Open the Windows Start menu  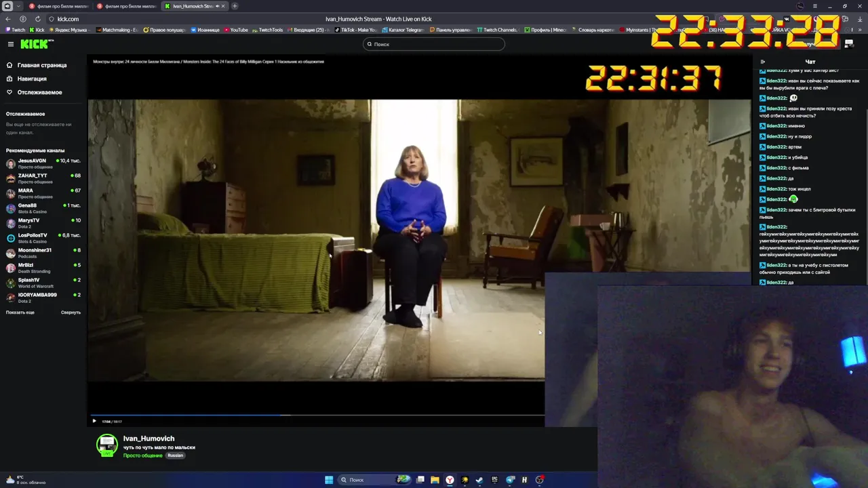coord(329,480)
